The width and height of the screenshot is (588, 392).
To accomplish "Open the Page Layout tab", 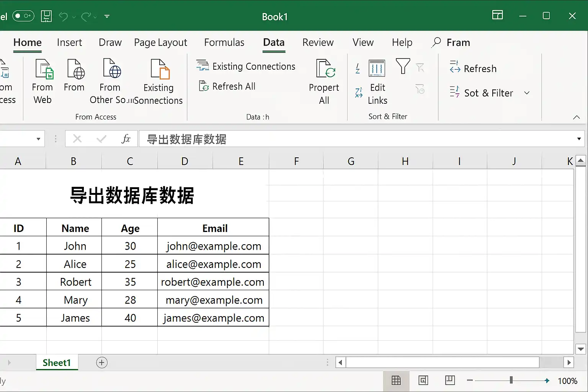I will [x=160, y=42].
